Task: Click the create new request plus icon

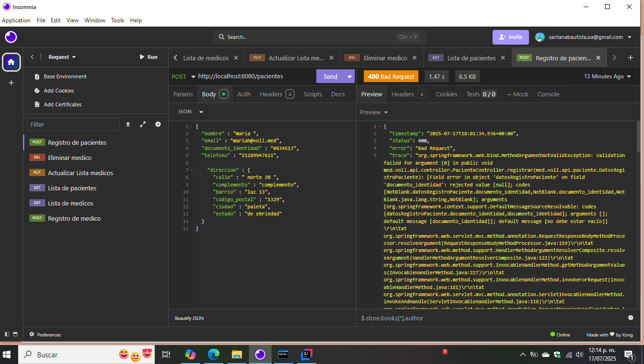Action: pos(158,124)
